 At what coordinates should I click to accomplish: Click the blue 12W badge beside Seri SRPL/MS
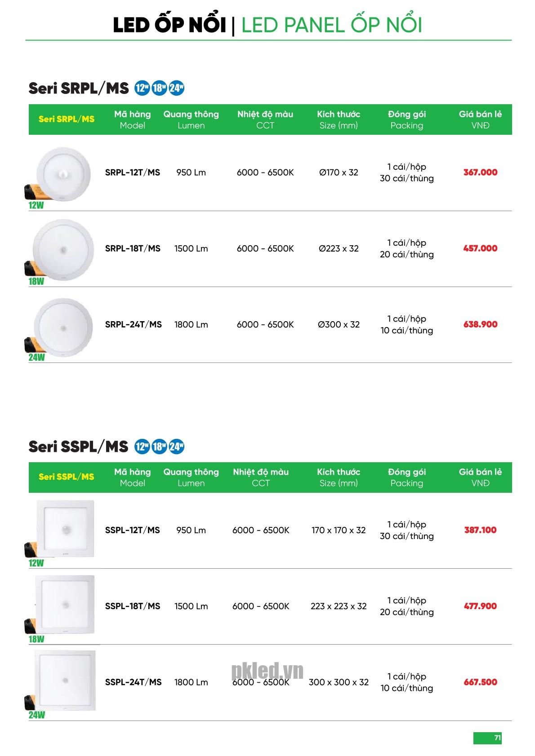(x=142, y=88)
